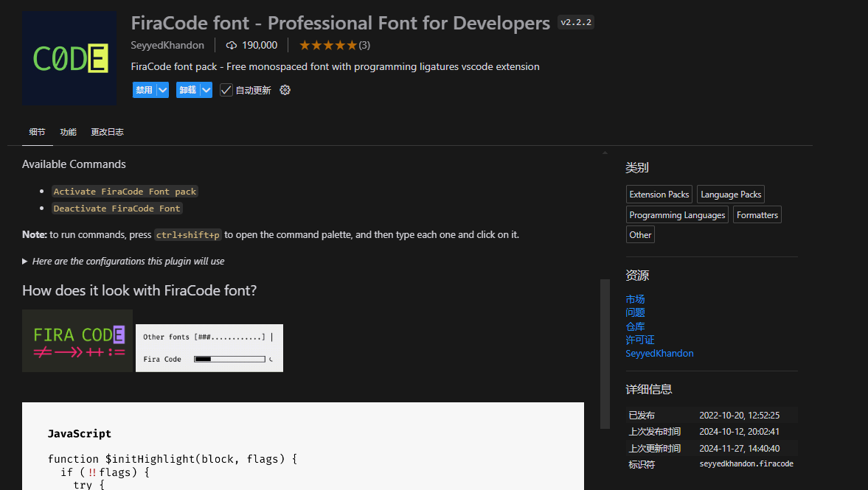Click the 'Available Commands' heading

tap(74, 164)
